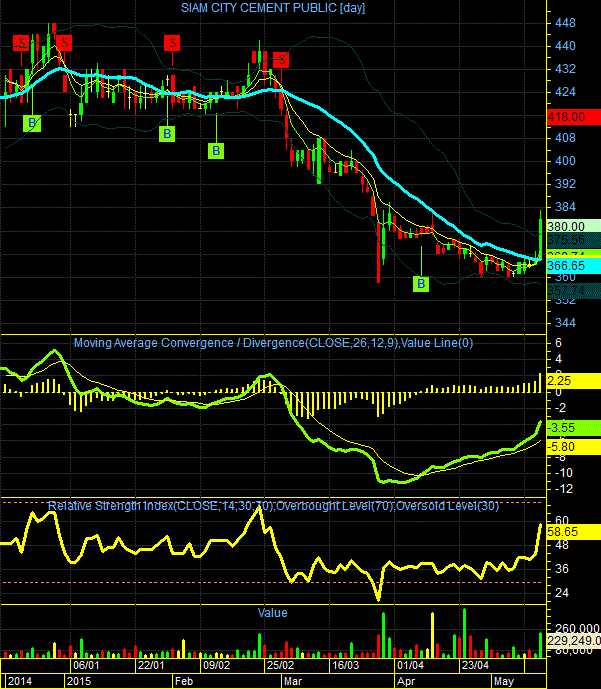Click the green -3.55 MACD value label
The height and width of the screenshot is (689, 601).
(x=574, y=428)
